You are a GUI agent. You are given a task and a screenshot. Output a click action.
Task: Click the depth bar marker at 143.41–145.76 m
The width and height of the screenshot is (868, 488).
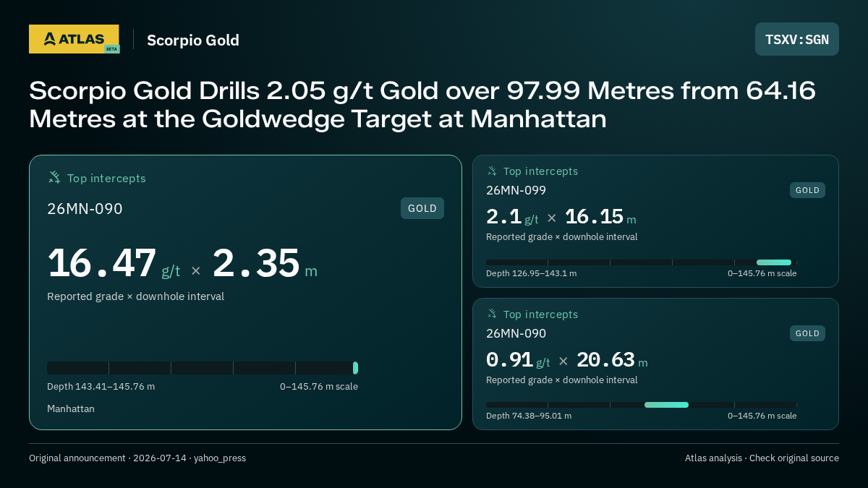[355, 368]
